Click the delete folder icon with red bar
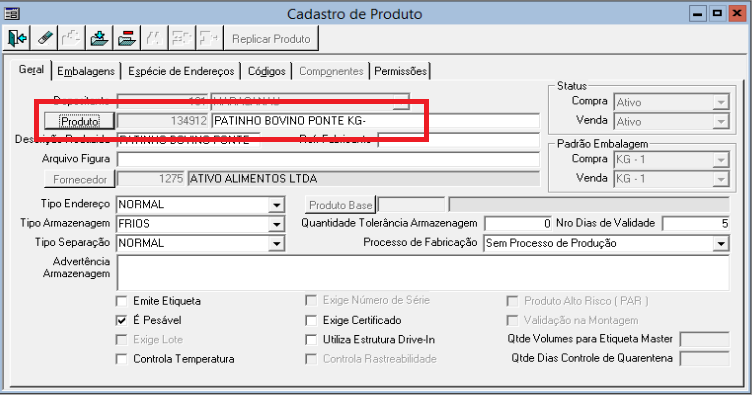This screenshot has width=752, height=395. click(127, 38)
